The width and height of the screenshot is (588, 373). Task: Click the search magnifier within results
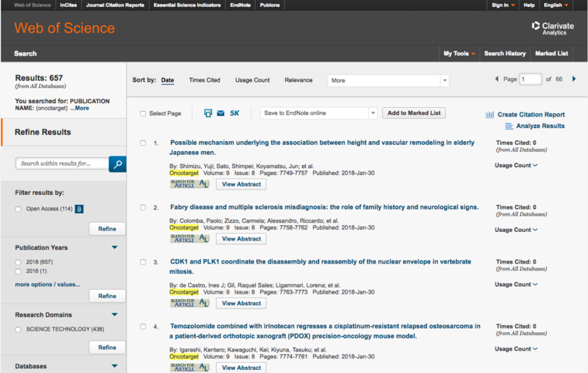117,164
